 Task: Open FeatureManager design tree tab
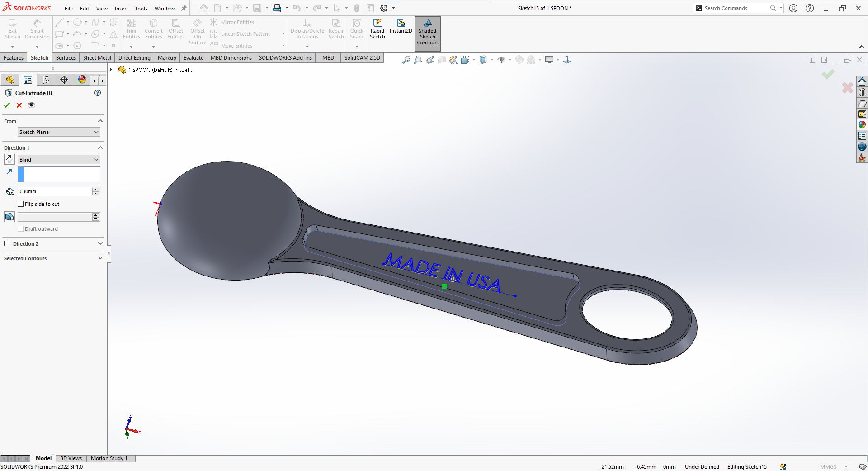[10, 80]
